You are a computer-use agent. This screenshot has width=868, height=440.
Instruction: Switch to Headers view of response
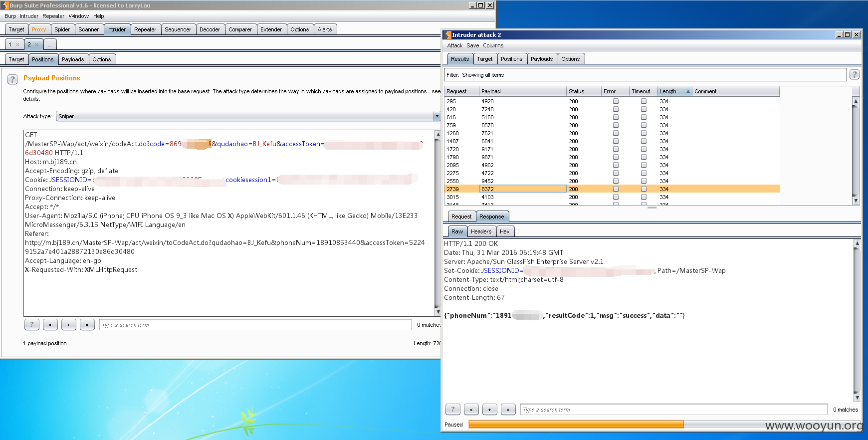pos(481,231)
